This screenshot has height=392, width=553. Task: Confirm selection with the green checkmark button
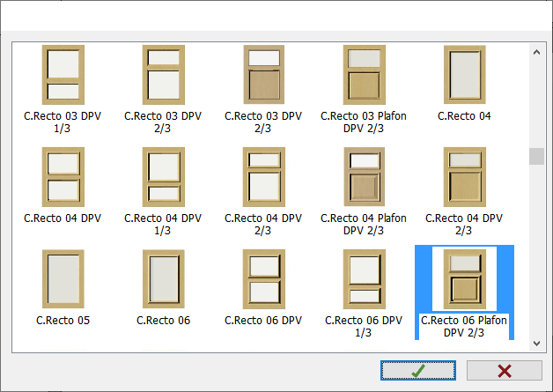coord(418,371)
